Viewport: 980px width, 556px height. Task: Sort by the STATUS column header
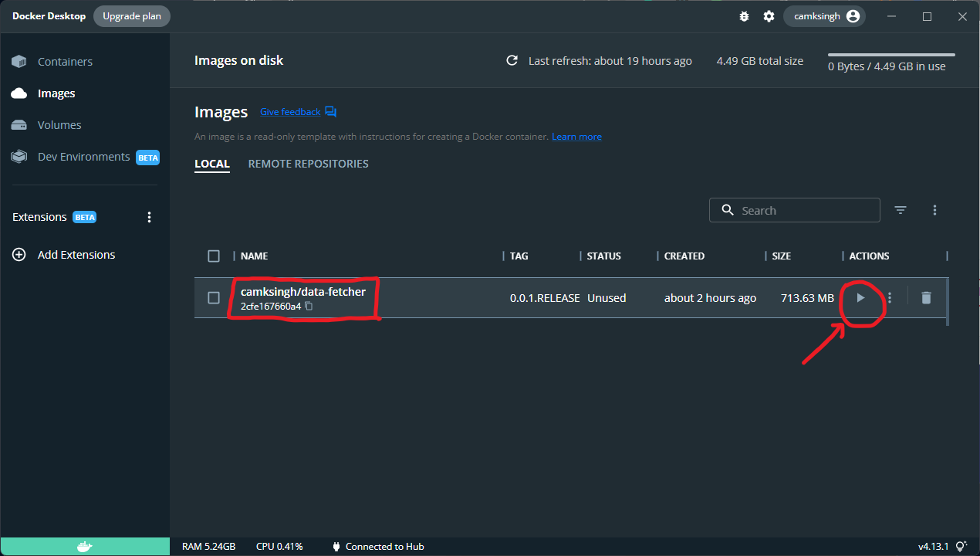(603, 256)
